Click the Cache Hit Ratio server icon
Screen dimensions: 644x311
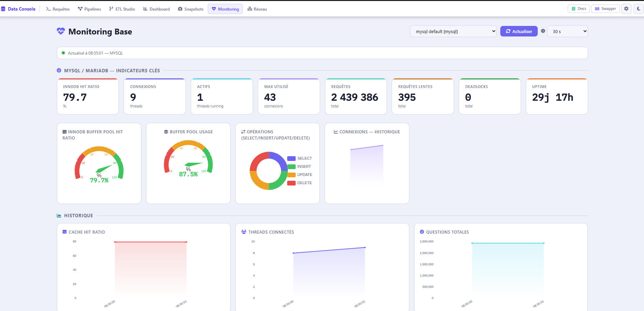pos(65,232)
